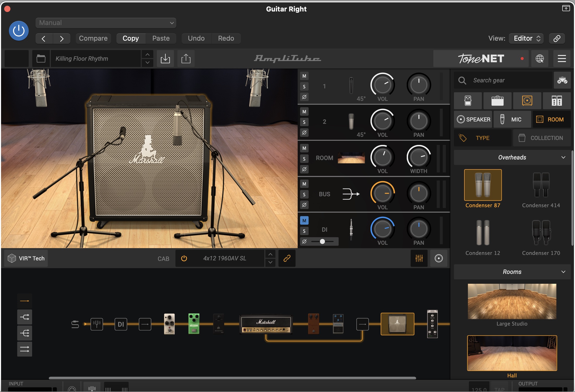Choose the Condenser 87 overhead mics

click(483, 185)
